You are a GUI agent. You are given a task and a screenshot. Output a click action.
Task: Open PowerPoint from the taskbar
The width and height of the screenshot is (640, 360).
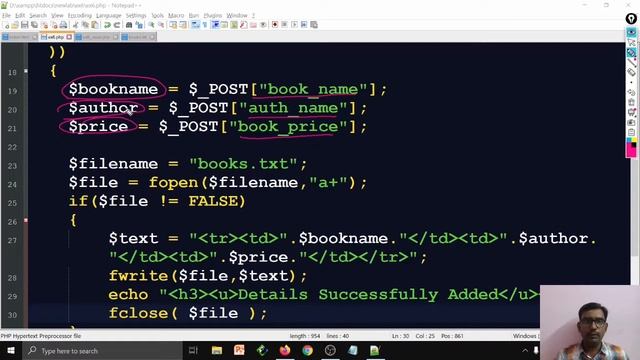[x=239, y=351]
